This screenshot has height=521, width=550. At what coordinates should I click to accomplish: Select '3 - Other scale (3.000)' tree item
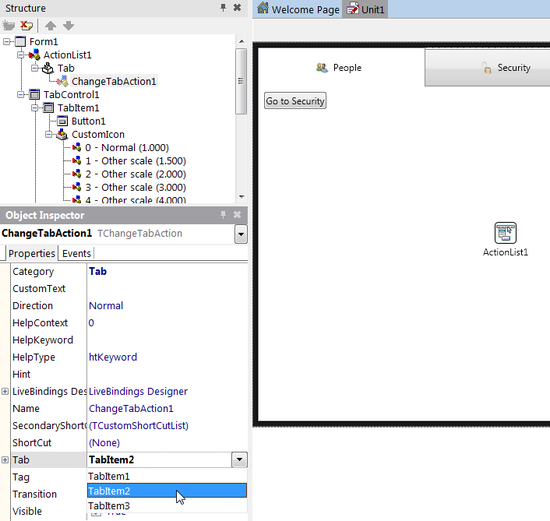coord(135,188)
